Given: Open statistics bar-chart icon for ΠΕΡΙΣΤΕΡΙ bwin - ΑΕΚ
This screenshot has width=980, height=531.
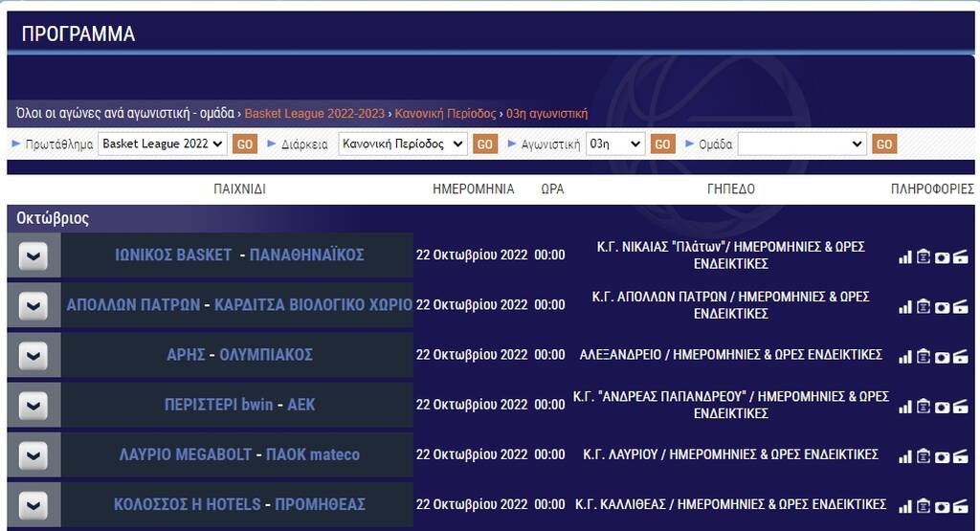Looking at the screenshot, I should [x=905, y=407].
